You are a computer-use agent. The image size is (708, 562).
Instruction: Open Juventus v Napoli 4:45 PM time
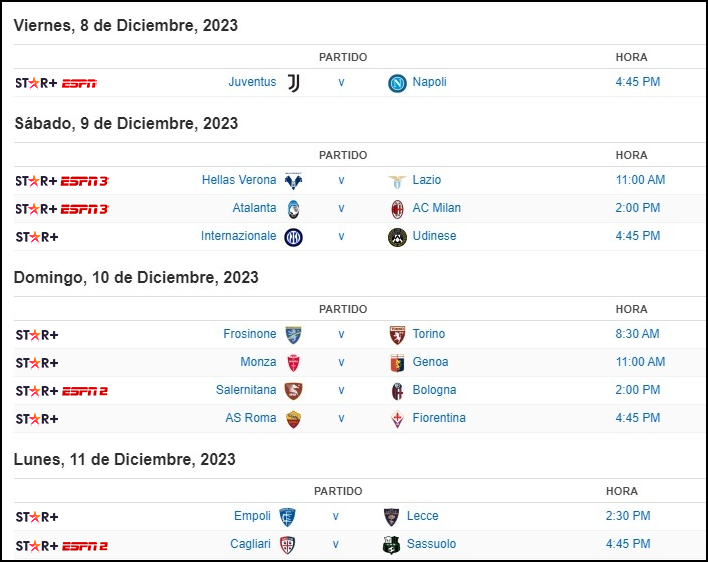638,82
